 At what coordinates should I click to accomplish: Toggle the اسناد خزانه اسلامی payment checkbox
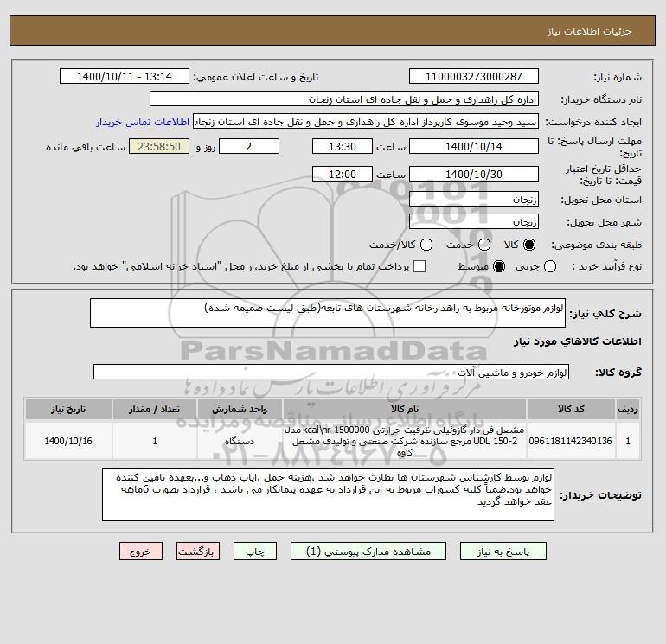tap(419, 266)
